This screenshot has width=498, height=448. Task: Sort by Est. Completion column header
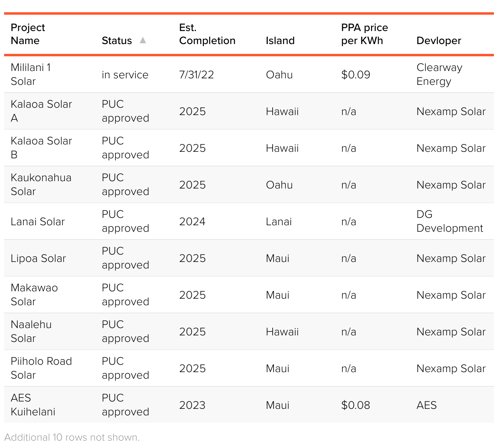(x=207, y=34)
